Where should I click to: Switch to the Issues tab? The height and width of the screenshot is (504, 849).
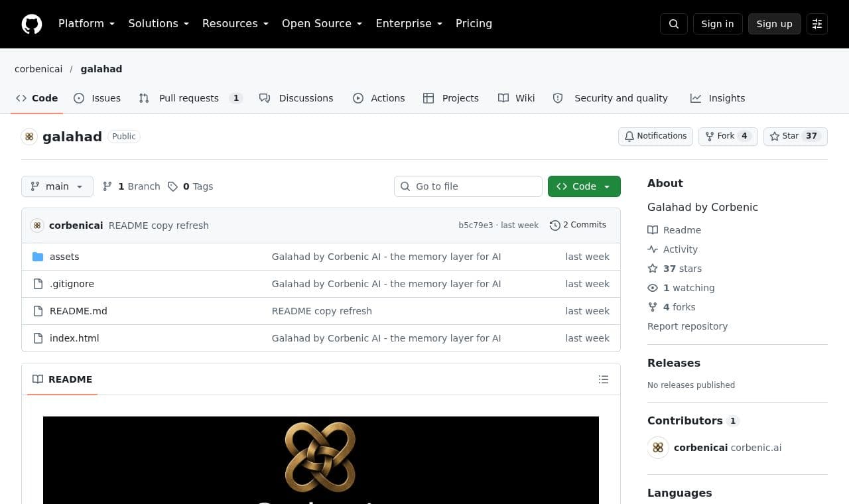[x=98, y=98]
